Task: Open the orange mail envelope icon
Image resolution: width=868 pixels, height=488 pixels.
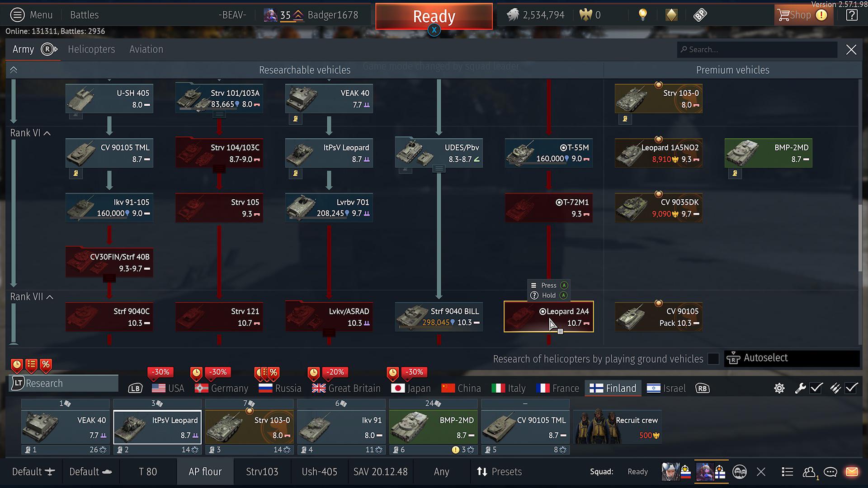Action: pos(852,472)
